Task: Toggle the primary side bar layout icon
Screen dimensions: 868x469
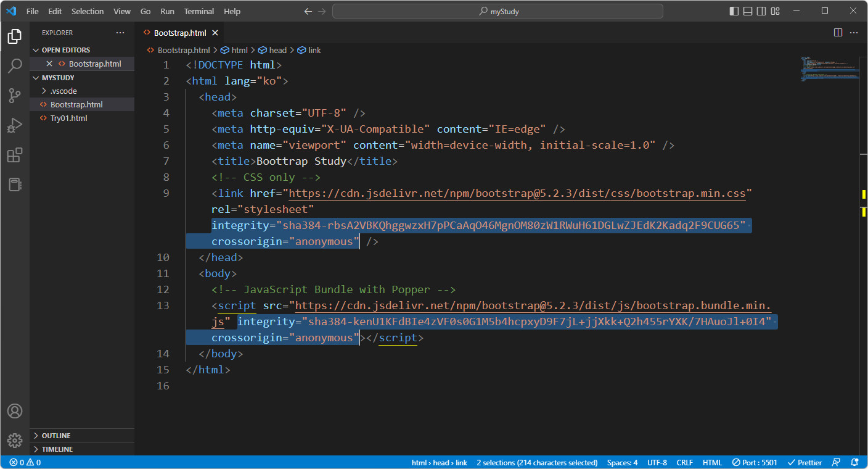Action: pos(734,11)
